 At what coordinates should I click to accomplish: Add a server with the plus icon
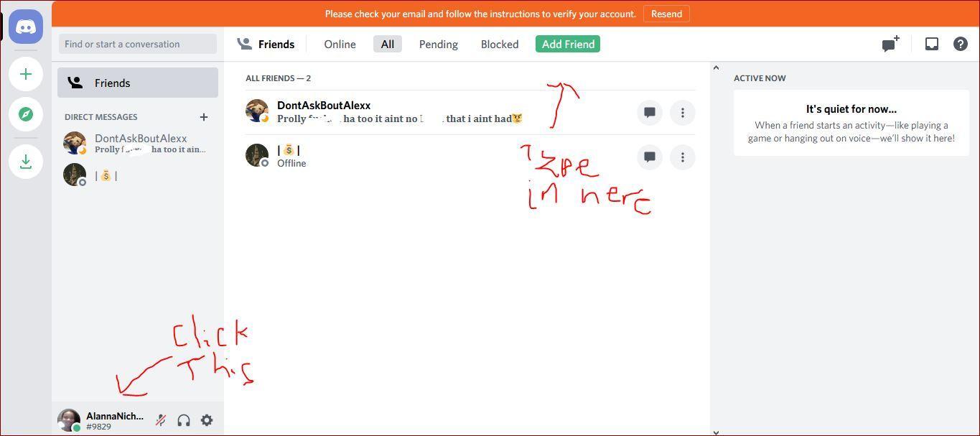(x=26, y=74)
